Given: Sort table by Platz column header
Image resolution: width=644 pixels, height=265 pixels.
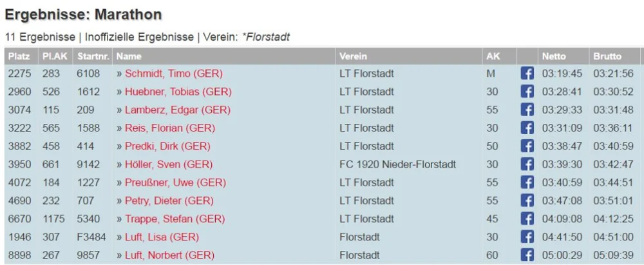Looking at the screenshot, I should 19,56.
